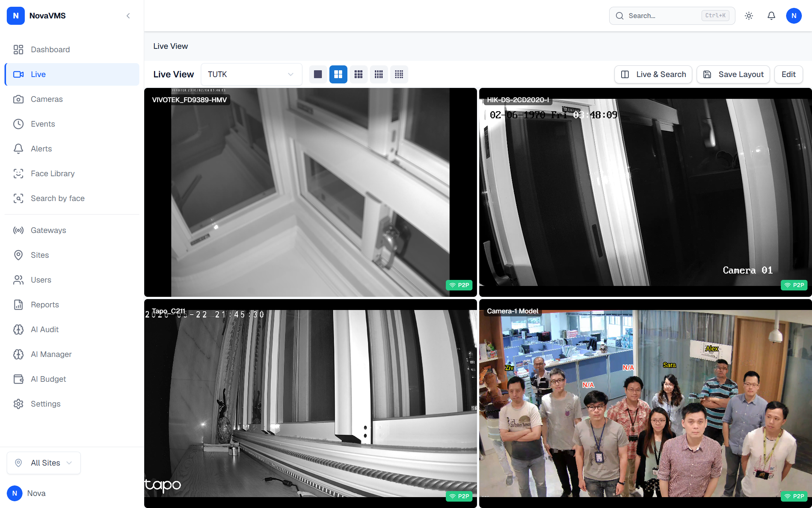
Task: Select the Camera-1 Model feed
Action: click(646, 404)
